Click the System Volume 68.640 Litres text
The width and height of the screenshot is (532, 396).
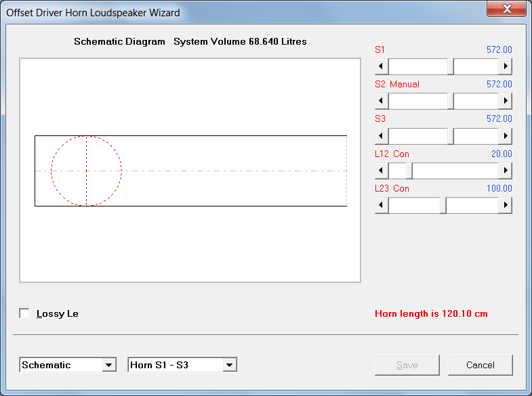[x=240, y=41]
